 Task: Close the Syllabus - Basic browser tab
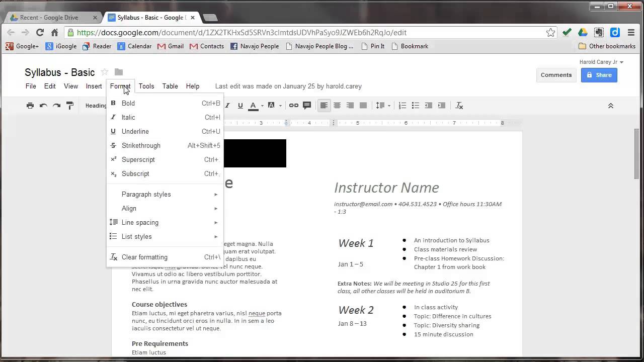(x=192, y=18)
